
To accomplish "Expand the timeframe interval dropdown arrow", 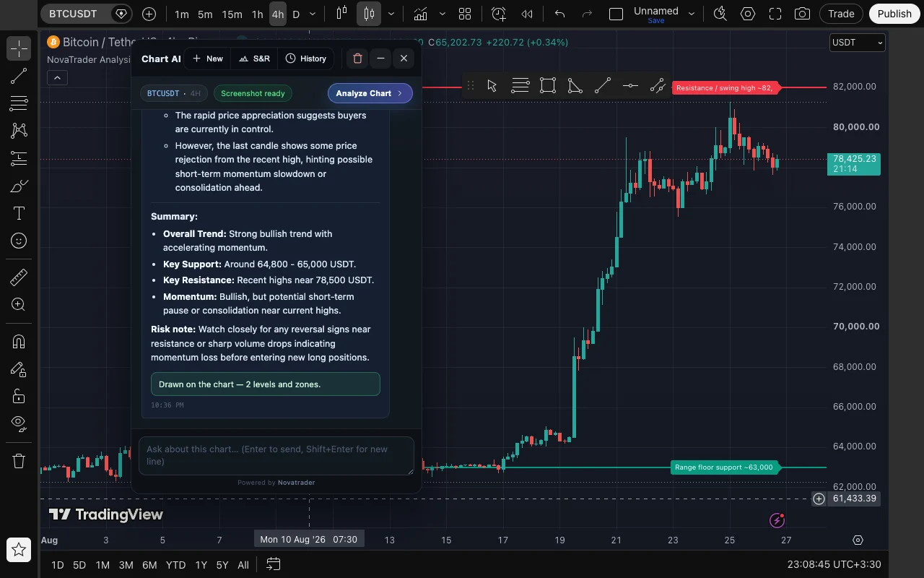I will pos(313,14).
